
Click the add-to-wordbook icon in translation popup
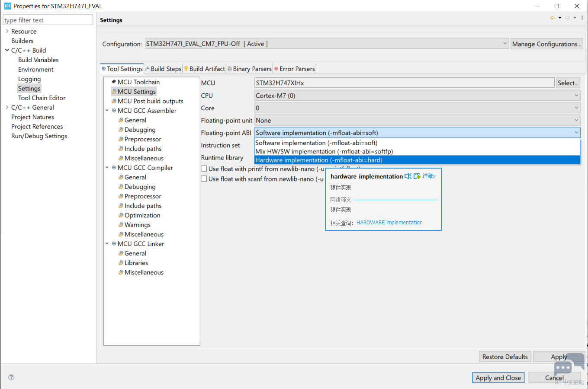(x=417, y=176)
